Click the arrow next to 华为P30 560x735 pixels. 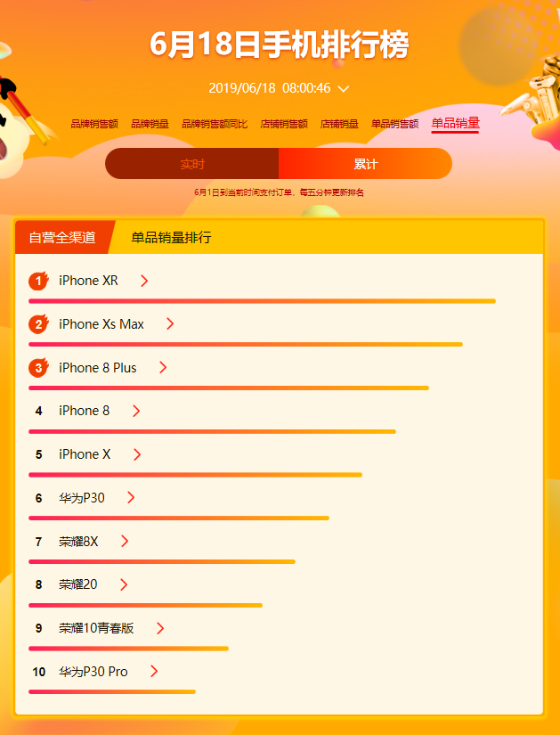[131, 498]
